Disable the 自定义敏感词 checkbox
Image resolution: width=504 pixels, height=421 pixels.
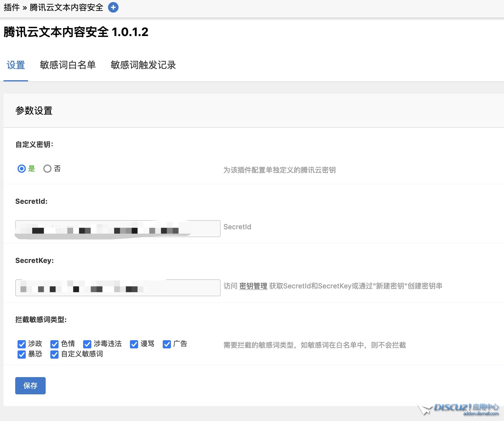[54, 355]
